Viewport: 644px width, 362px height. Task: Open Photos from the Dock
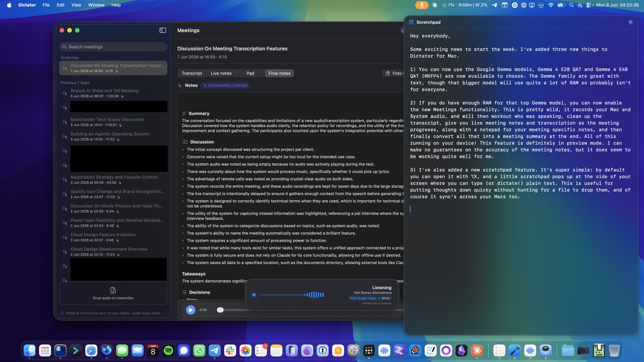point(246,350)
